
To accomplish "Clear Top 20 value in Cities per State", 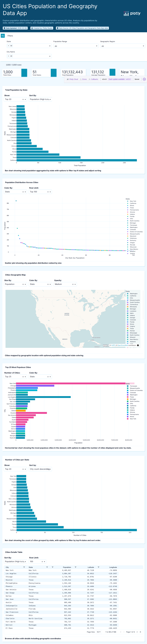I will pyautogui.click(x=23, y=469).
